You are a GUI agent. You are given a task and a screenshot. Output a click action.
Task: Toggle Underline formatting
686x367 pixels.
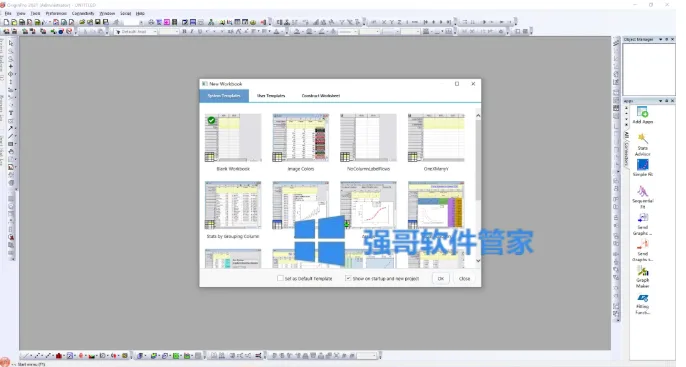(200, 31)
